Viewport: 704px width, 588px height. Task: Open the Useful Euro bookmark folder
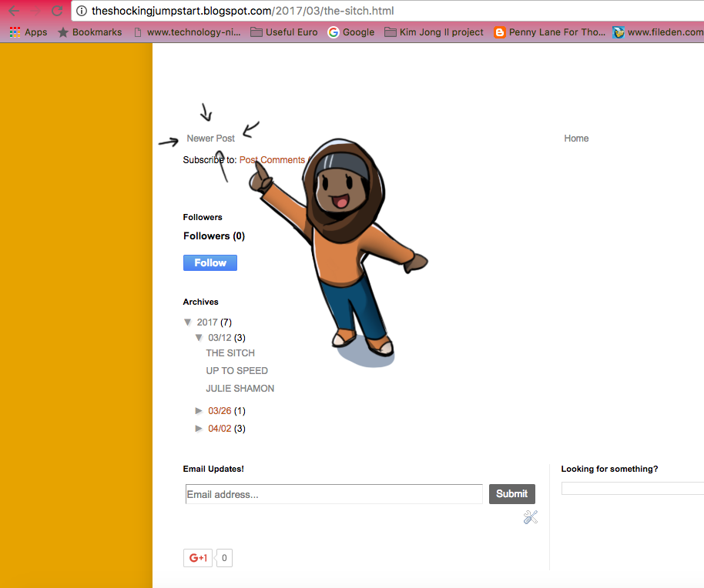(x=283, y=32)
